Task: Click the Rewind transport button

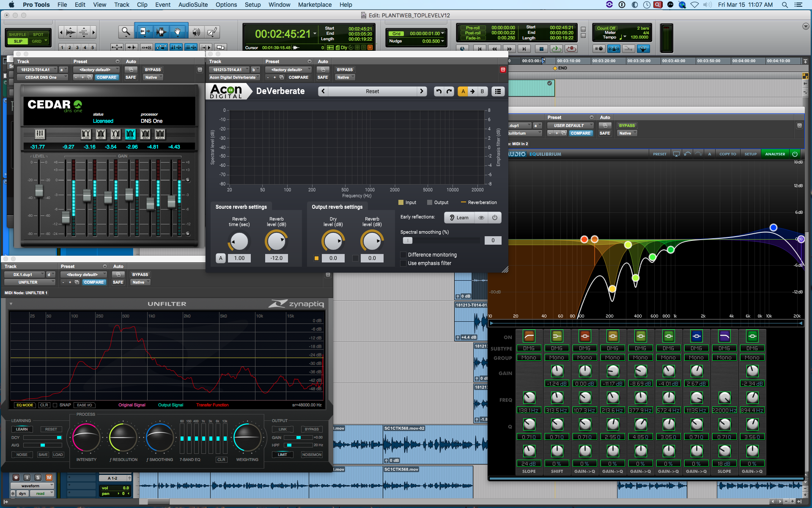Action: (x=494, y=49)
